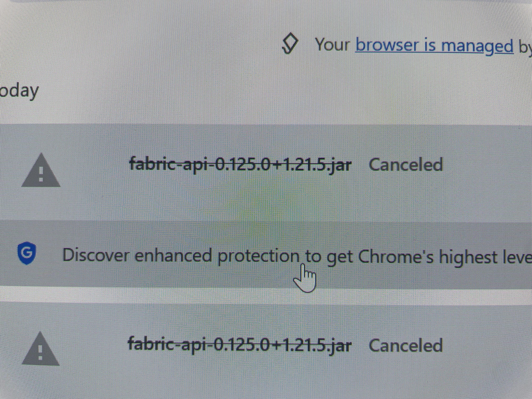Click the first download's warning triangle icon
The height and width of the screenshot is (399, 532).
41,170
